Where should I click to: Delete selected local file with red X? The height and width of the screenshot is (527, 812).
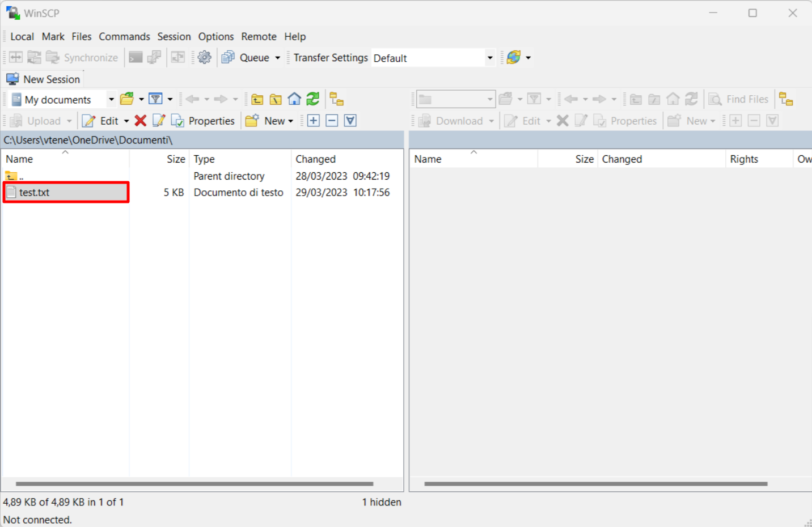(x=141, y=121)
